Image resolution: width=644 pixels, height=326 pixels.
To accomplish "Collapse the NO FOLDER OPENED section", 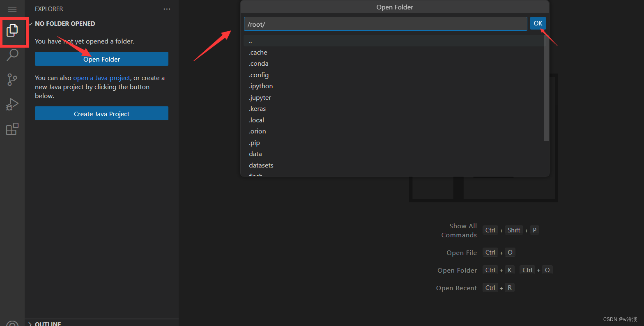I will (x=103, y=24).
